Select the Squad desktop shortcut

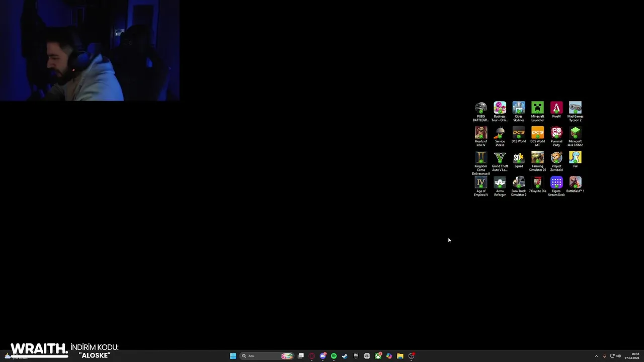(519, 160)
